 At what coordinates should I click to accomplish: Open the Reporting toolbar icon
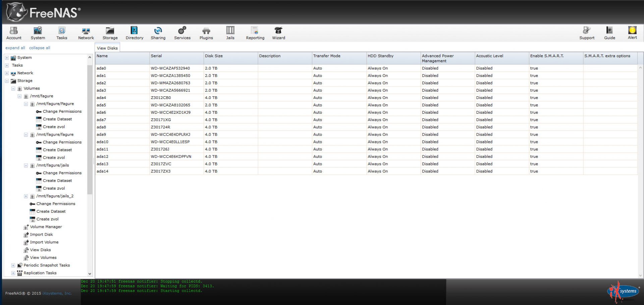(255, 33)
